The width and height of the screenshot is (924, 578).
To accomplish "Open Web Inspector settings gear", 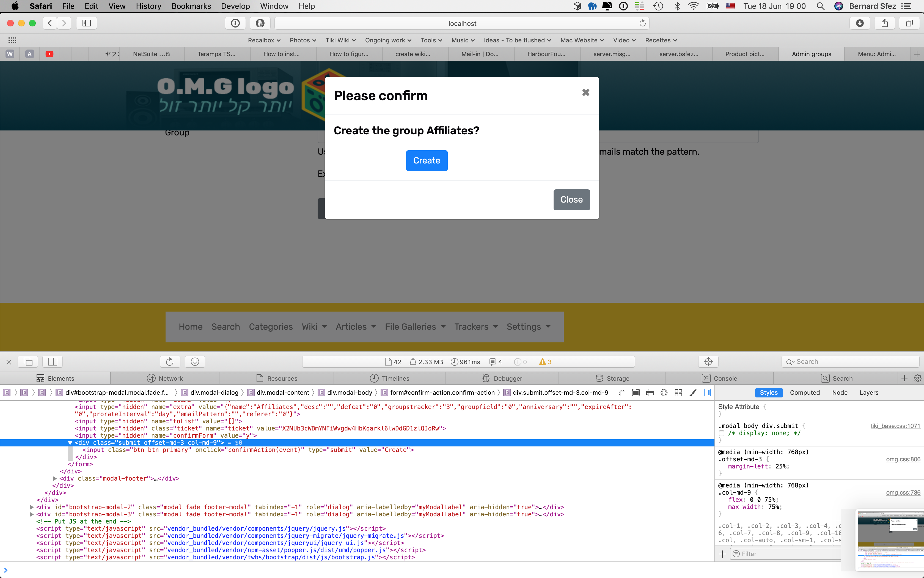I will click(918, 378).
